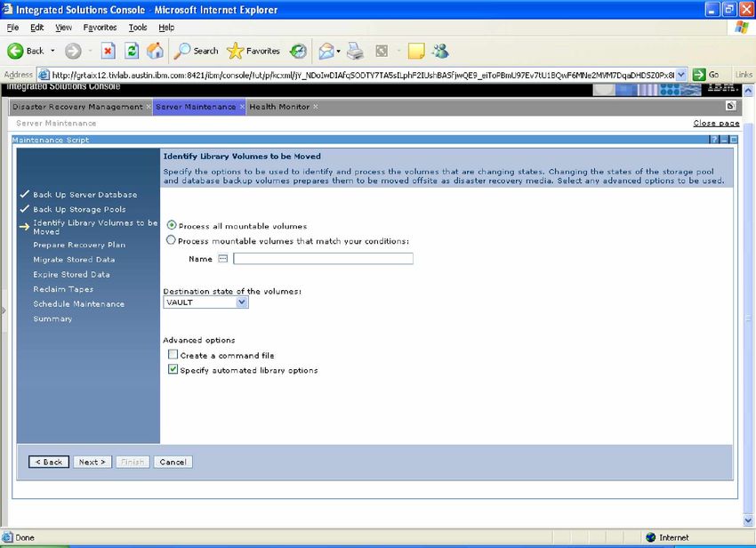Image resolution: width=756 pixels, height=548 pixels.
Task: Click the Go button next to address
Action: pos(706,75)
